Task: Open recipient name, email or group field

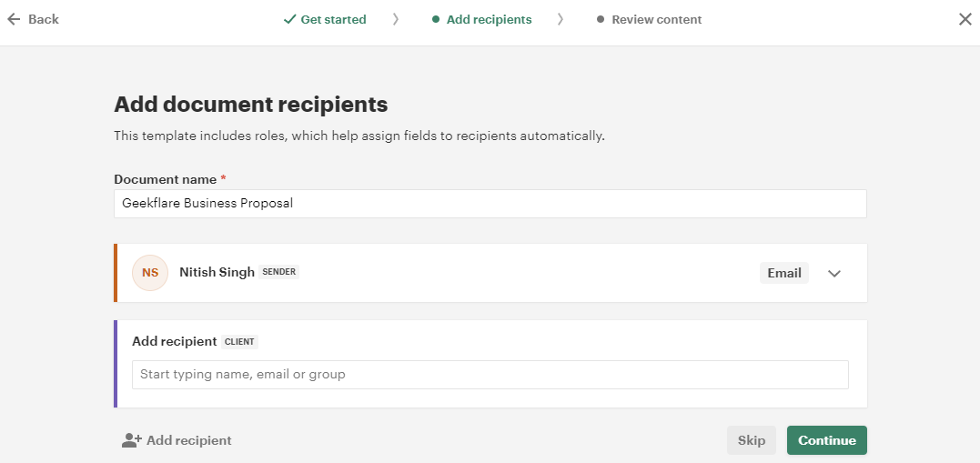Action: point(490,374)
